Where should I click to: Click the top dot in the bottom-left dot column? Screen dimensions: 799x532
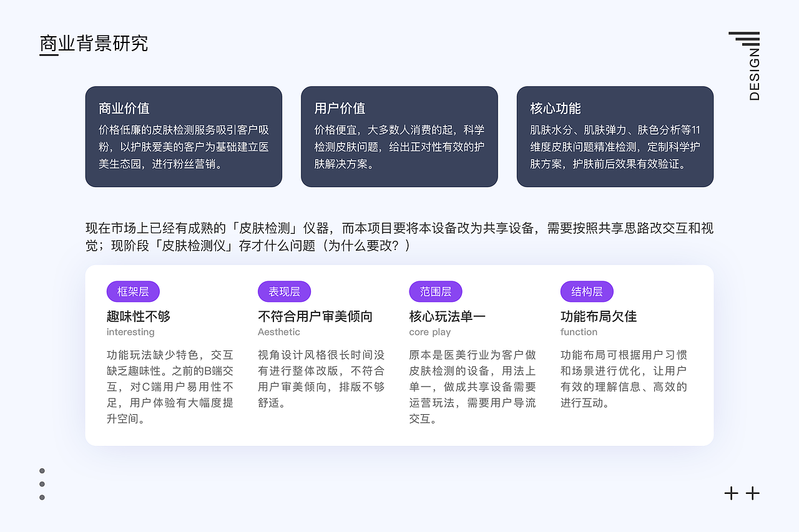pyautogui.click(x=42, y=470)
